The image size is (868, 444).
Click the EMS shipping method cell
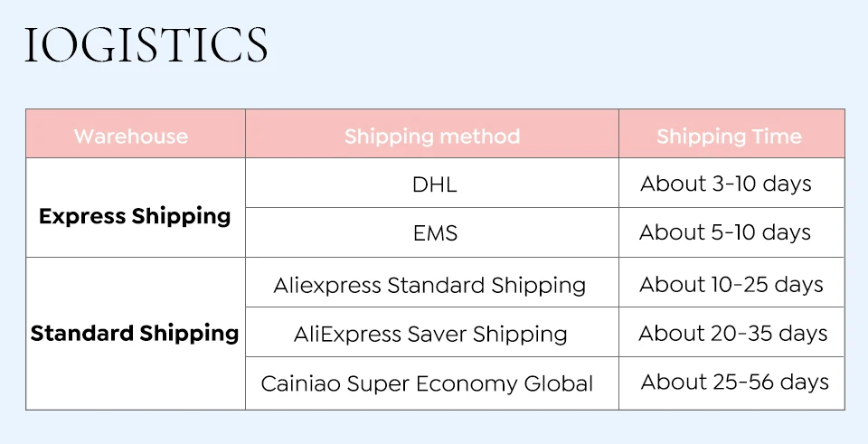pos(435,233)
